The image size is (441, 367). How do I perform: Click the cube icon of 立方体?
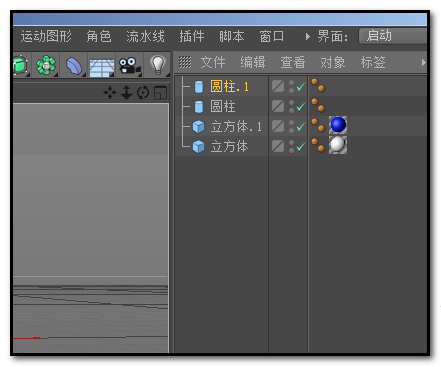pos(199,147)
